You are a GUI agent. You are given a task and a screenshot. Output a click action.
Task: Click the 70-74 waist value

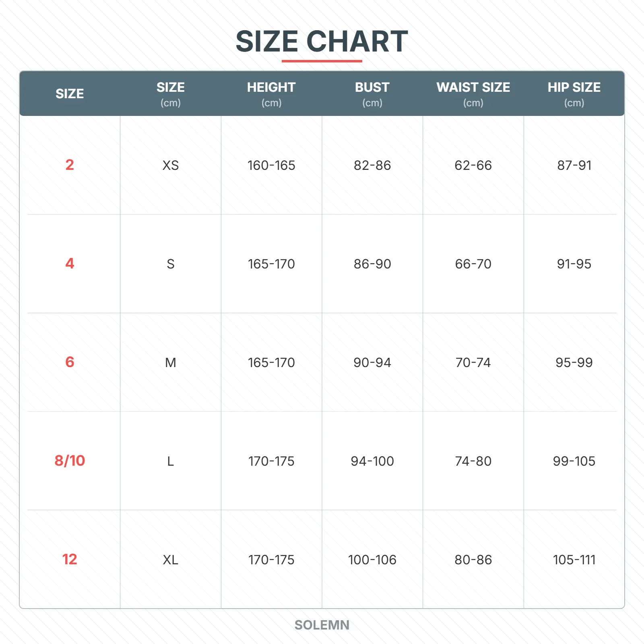tap(473, 362)
